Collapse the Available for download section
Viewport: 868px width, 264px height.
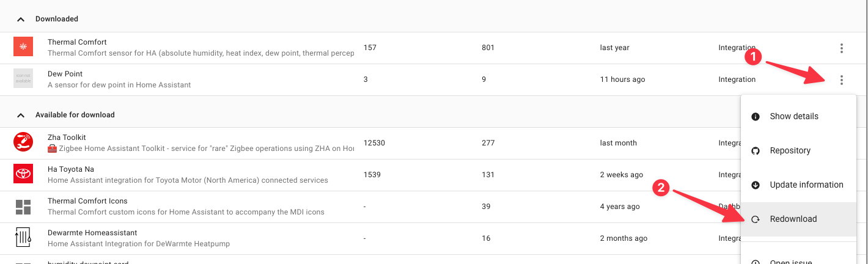coord(21,115)
